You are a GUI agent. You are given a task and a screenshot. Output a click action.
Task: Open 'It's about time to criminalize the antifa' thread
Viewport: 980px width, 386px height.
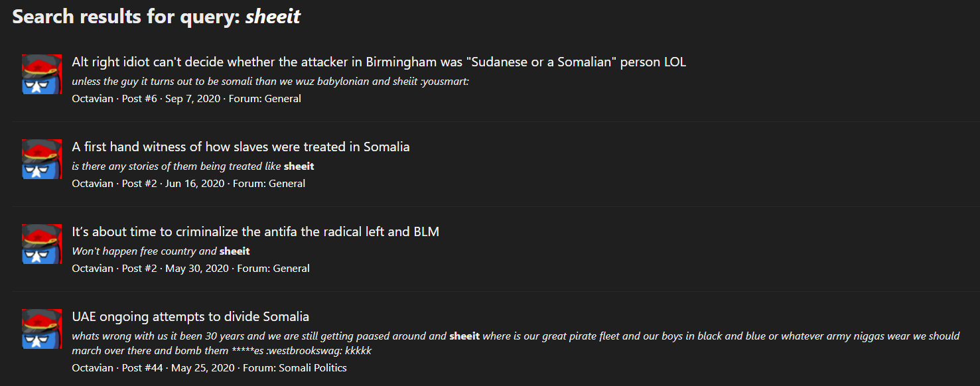pos(255,232)
